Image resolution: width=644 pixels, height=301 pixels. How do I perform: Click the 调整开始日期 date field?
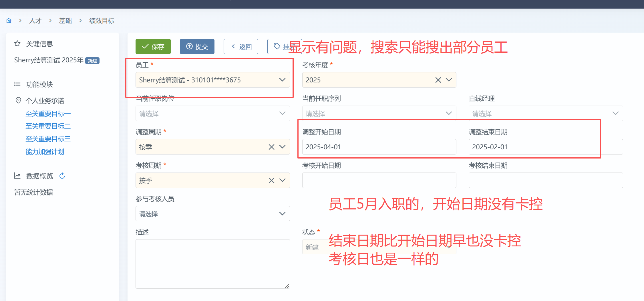click(379, 147)
